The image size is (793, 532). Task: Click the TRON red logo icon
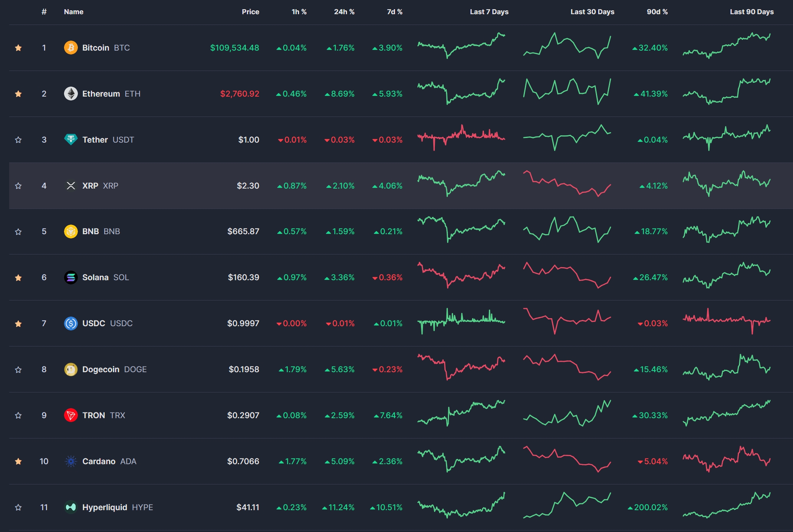point(71,415)
